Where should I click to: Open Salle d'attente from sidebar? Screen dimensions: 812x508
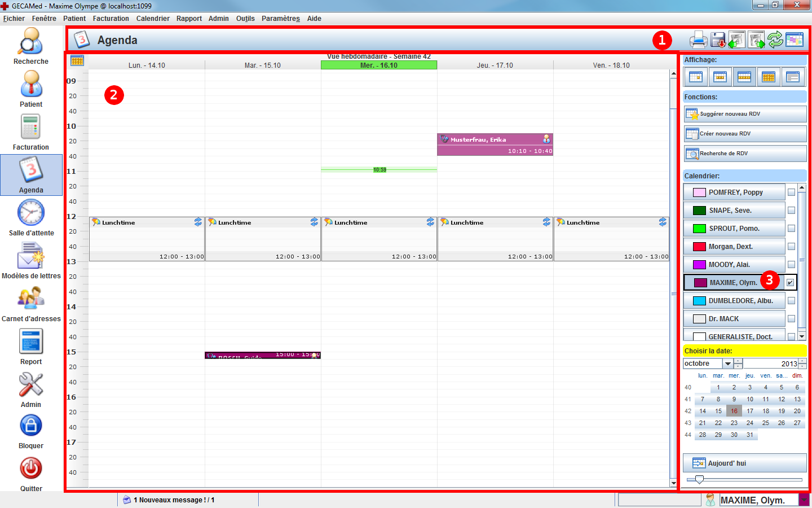[31, 218]
